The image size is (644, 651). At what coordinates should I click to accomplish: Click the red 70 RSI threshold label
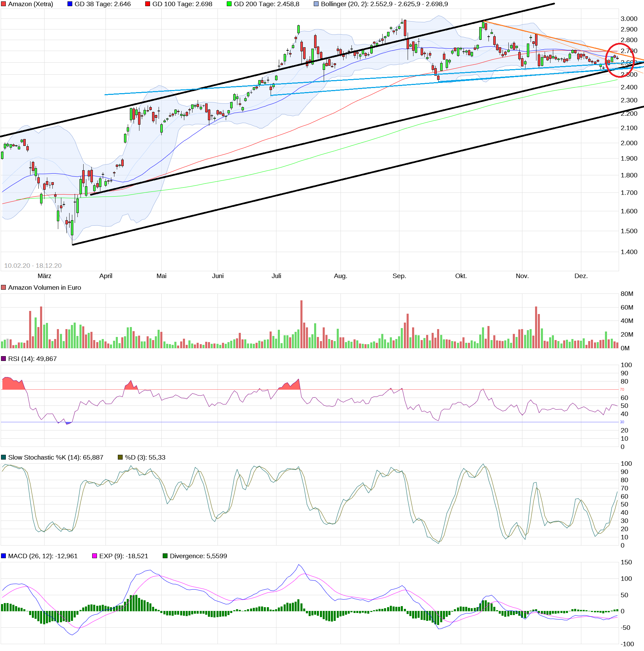(x=622, y=389)
